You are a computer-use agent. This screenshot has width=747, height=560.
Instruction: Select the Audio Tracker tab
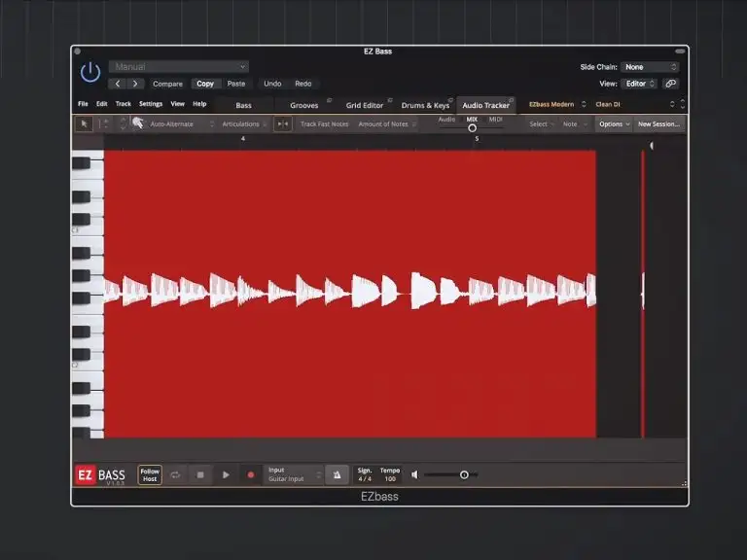point(485,105)
